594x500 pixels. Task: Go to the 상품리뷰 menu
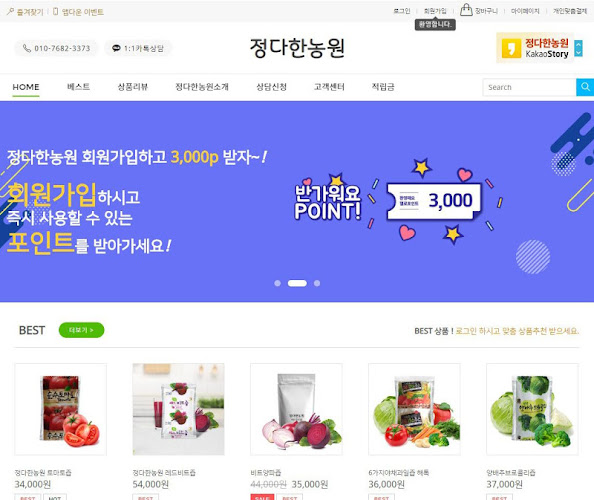133,87
